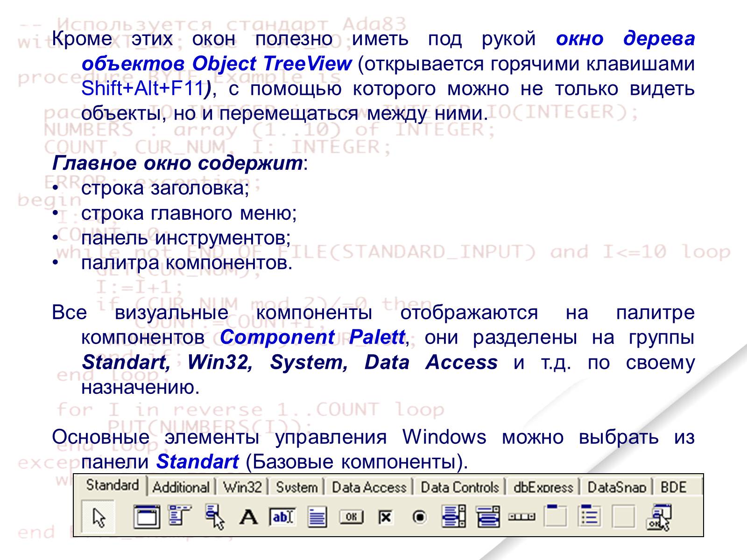Choose the GroupBox component icon
The width and height of the screenshot is (747, 560).
point(556,516)
